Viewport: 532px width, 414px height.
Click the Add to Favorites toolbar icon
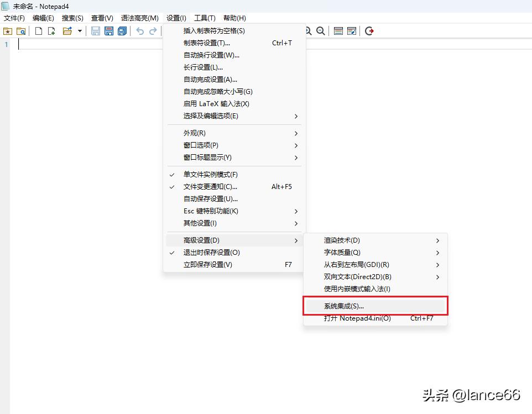[x=8, y=31]
